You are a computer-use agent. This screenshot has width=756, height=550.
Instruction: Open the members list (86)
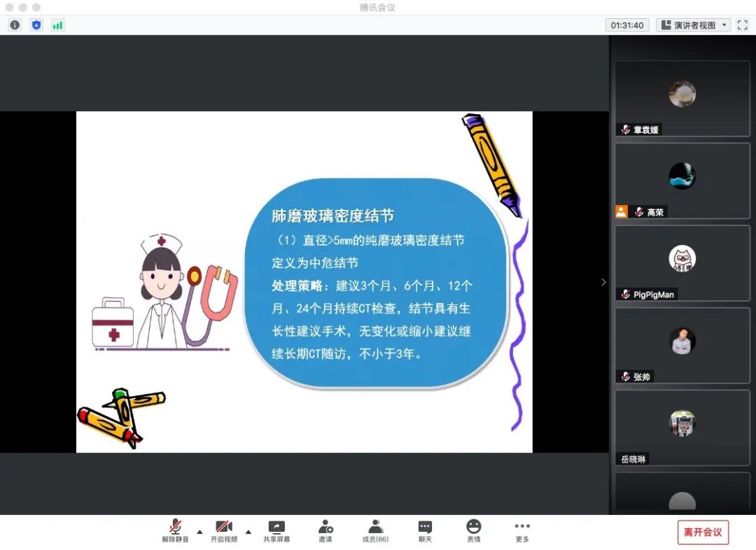click(x=375, y=531)
